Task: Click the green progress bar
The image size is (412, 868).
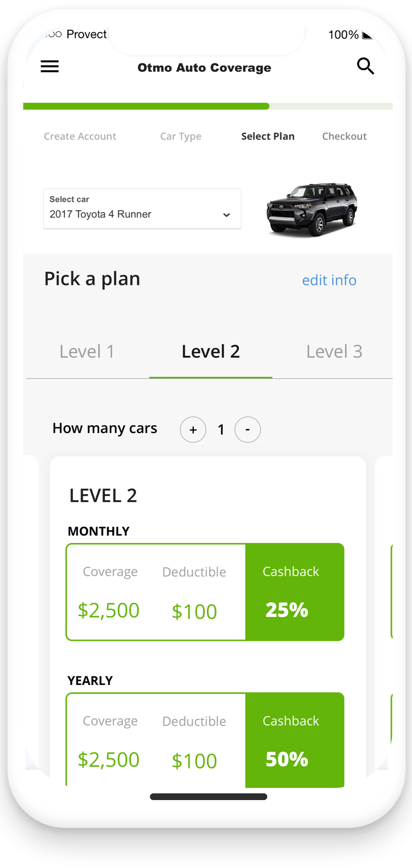Action: [x=146, y=106]
